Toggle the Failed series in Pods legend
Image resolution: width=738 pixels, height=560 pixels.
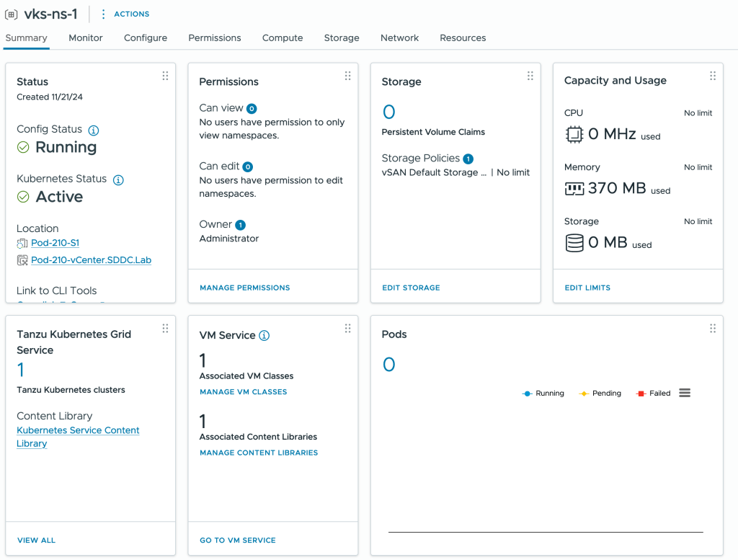pyautogui.click(x=654, y=394)
